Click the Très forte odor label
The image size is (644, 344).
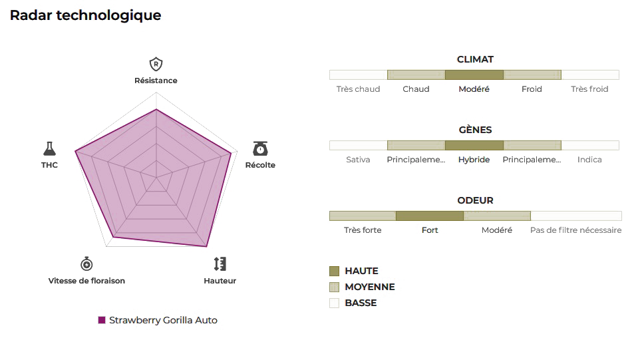363,230
